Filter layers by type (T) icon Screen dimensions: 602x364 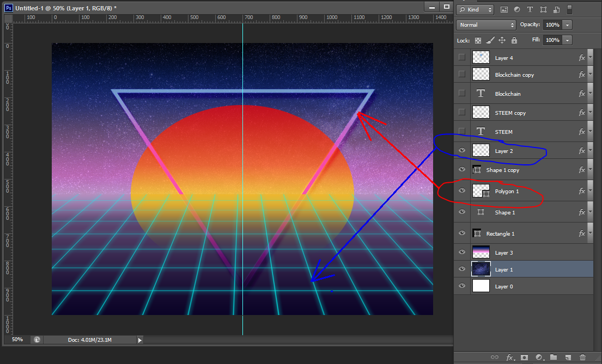click(x=530, y=9)
